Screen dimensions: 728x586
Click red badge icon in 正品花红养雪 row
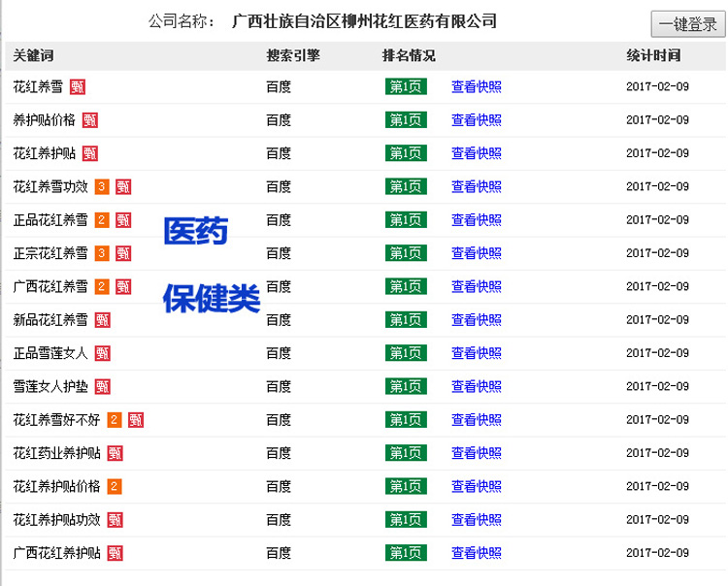tap(123, 220)
